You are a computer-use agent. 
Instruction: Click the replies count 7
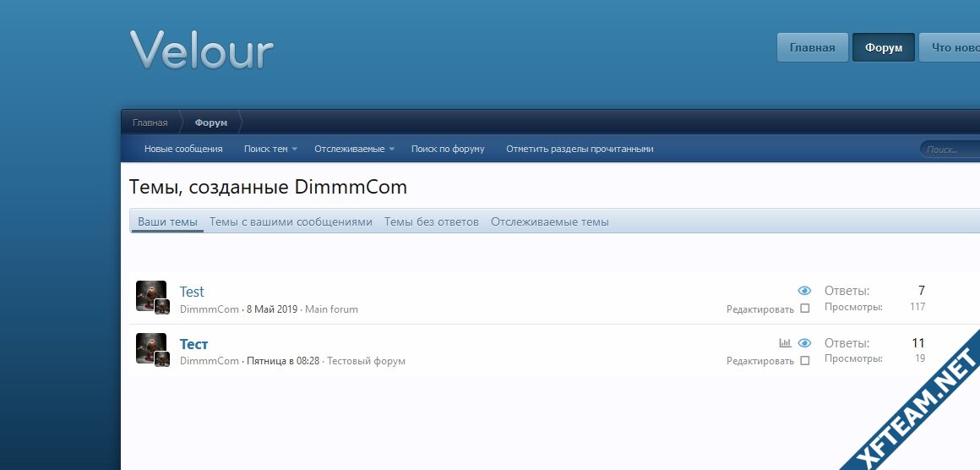(x=921, y=291)
